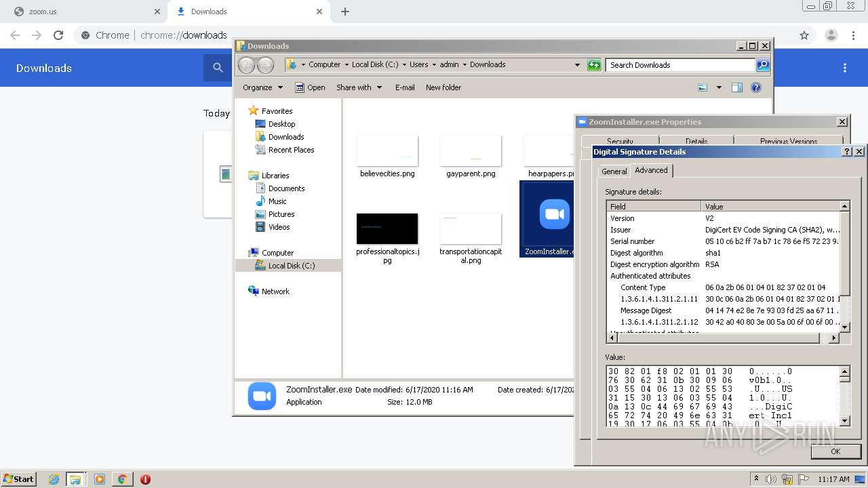Click signature list scroll-down arrow

[845, 327]
